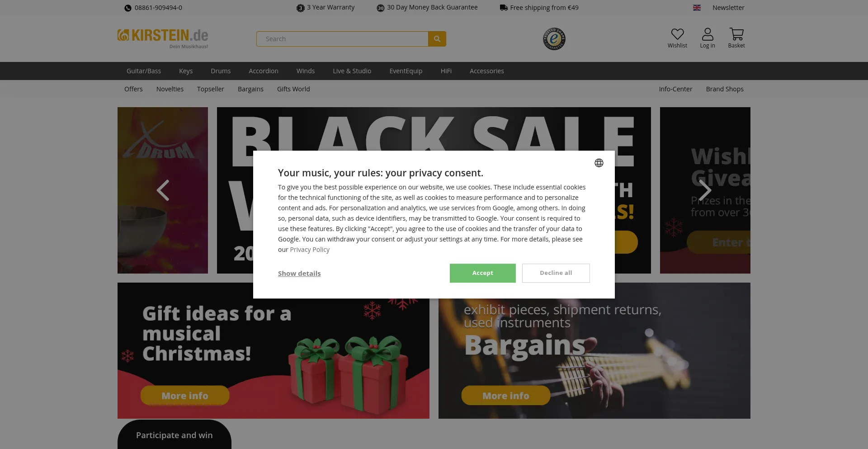This screenshot has width=868, height=449.
Task: Open the Privacy Policy link
Action: (310, 250)
